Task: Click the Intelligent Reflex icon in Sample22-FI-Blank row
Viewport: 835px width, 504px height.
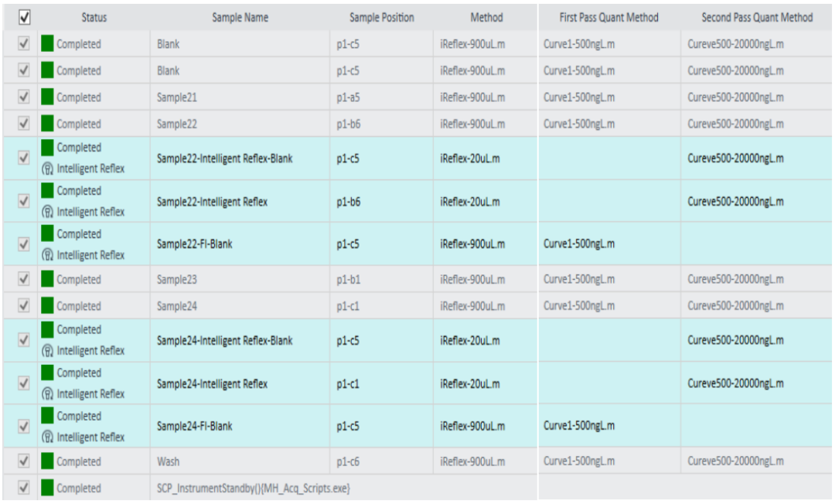Action: [47, 255]
